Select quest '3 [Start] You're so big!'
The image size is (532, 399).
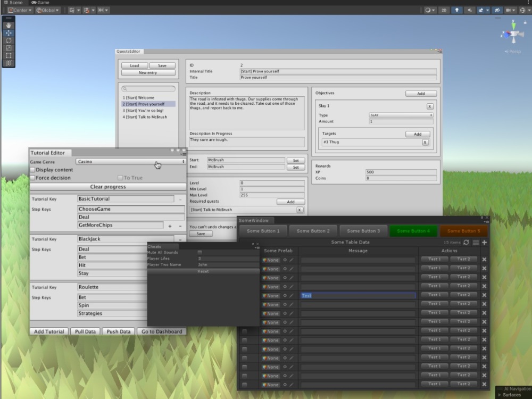[148, 111]
